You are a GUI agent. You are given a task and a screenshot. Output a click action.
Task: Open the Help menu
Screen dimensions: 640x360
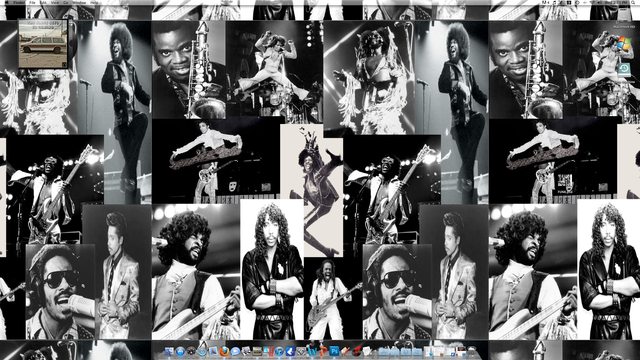94,2
